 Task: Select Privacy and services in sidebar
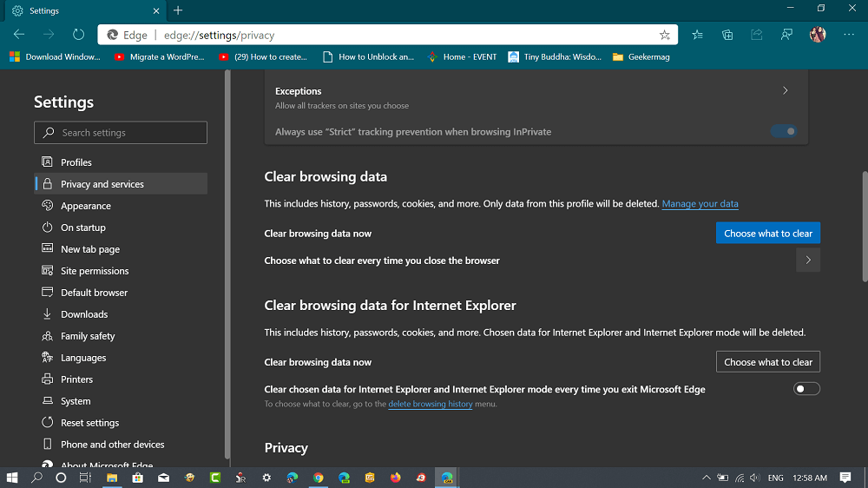pos(122,184)
